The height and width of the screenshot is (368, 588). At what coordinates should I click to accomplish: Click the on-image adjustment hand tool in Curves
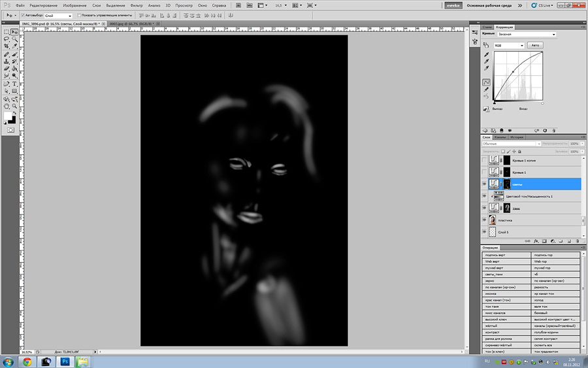pos(486,45)
